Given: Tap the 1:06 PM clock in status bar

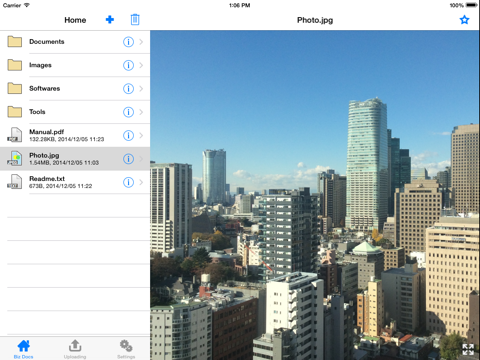Looking at the screenshot, I should click(x=240, y=5).
